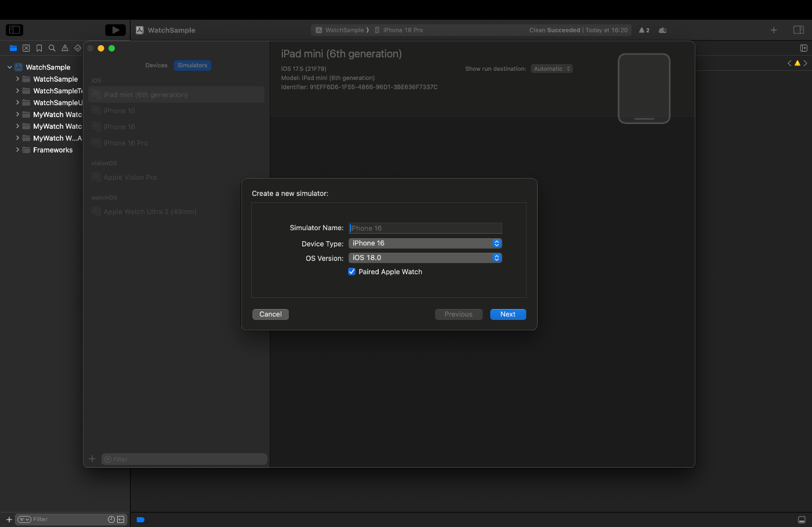Viewport: 812px width, 527px height.
Task: Open the Project navigator folder icon
Action: point(13,48)
